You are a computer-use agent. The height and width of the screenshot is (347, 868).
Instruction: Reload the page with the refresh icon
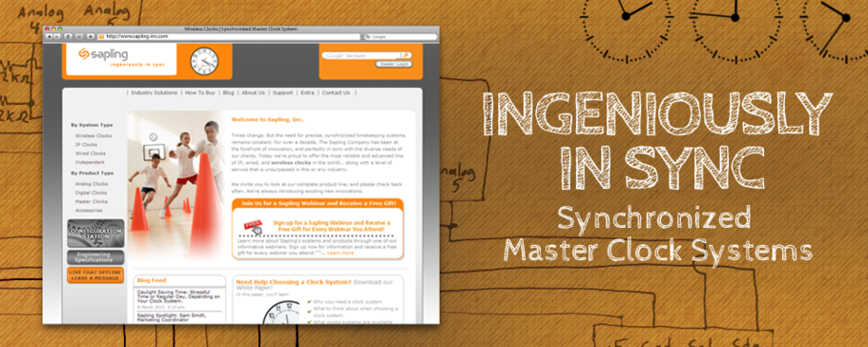tap(68, 36)
